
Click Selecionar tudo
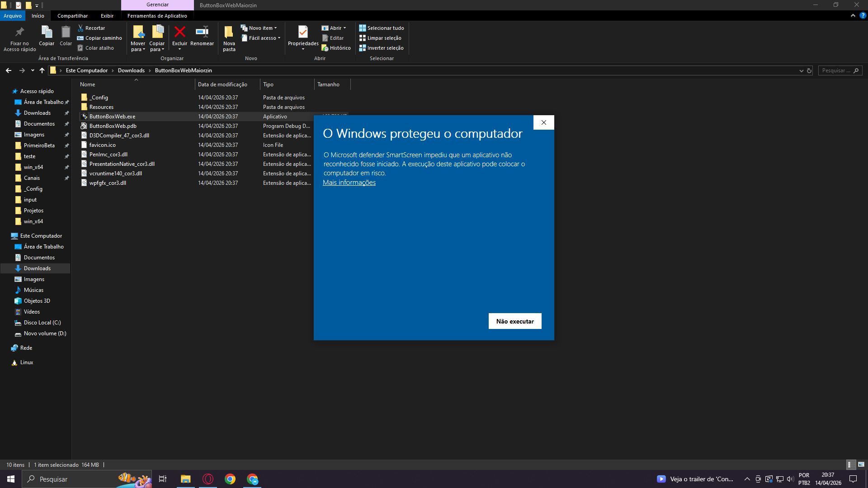[382, 28]
